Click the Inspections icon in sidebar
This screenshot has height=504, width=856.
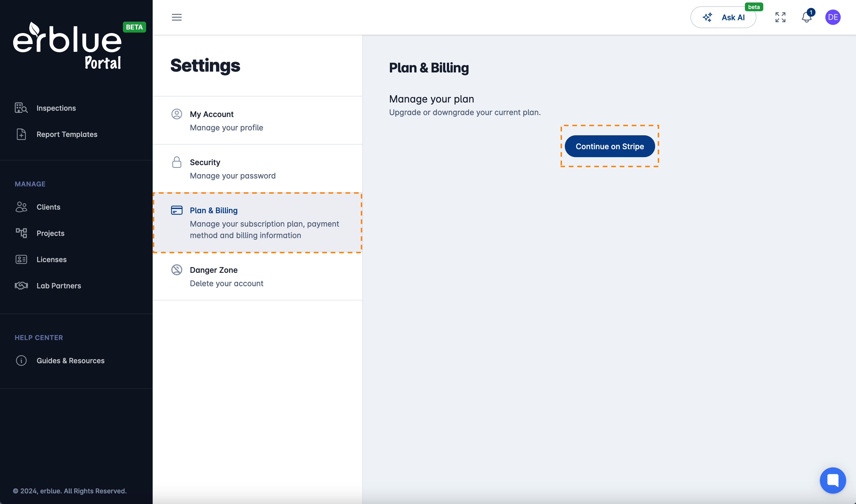click(21, 108)
